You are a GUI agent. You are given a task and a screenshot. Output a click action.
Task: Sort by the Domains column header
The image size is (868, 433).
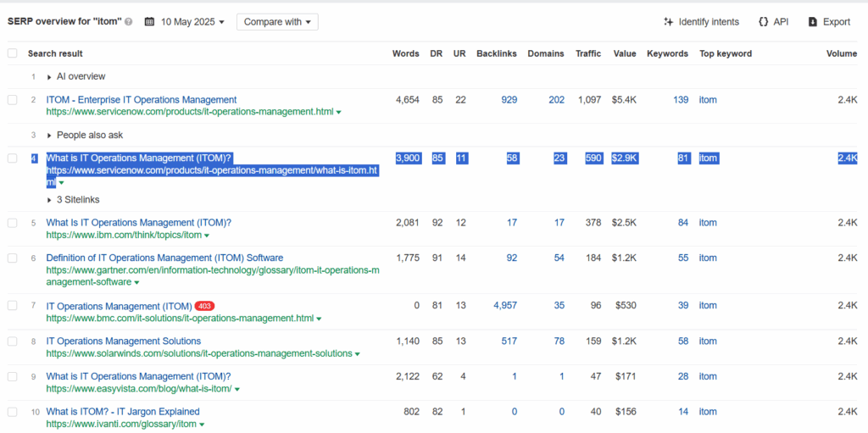pos(546,53)
